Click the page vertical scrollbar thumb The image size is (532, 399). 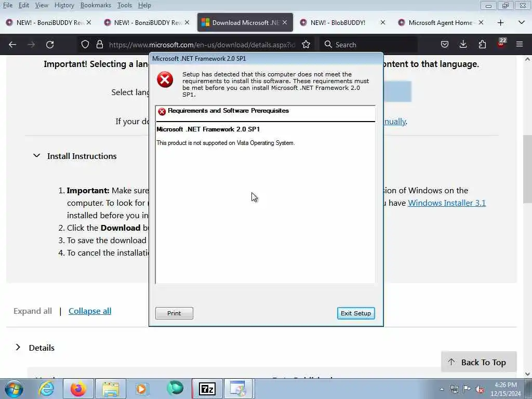tap(527, 170)
